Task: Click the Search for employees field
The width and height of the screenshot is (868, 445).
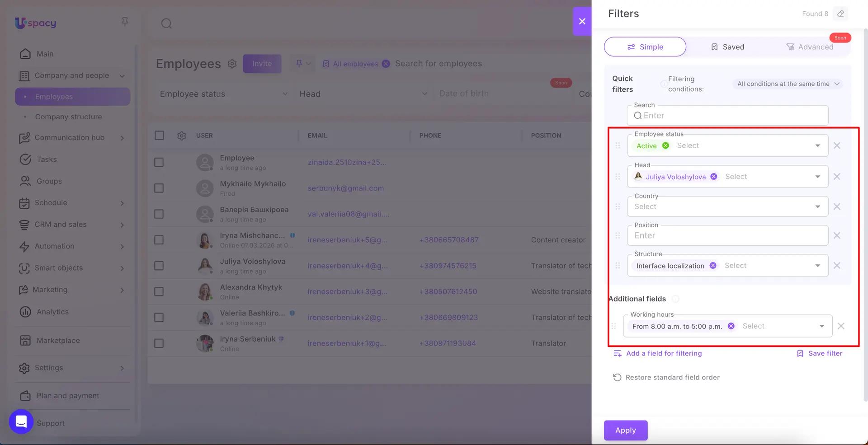Action: 439,64
